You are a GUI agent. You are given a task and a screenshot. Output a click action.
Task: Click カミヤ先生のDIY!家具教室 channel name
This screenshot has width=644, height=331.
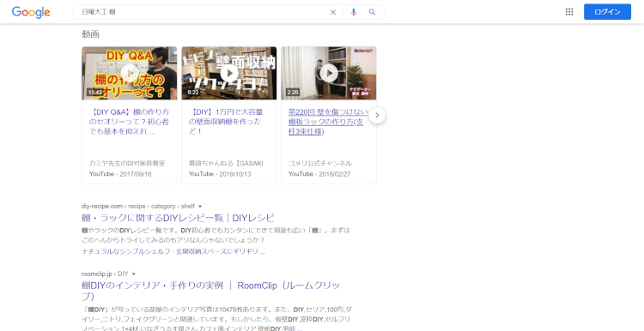tap(127, 163)
